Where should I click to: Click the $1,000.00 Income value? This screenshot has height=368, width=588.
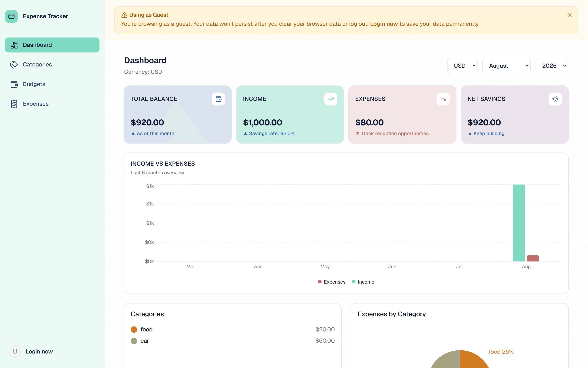[x=262, y=122]
